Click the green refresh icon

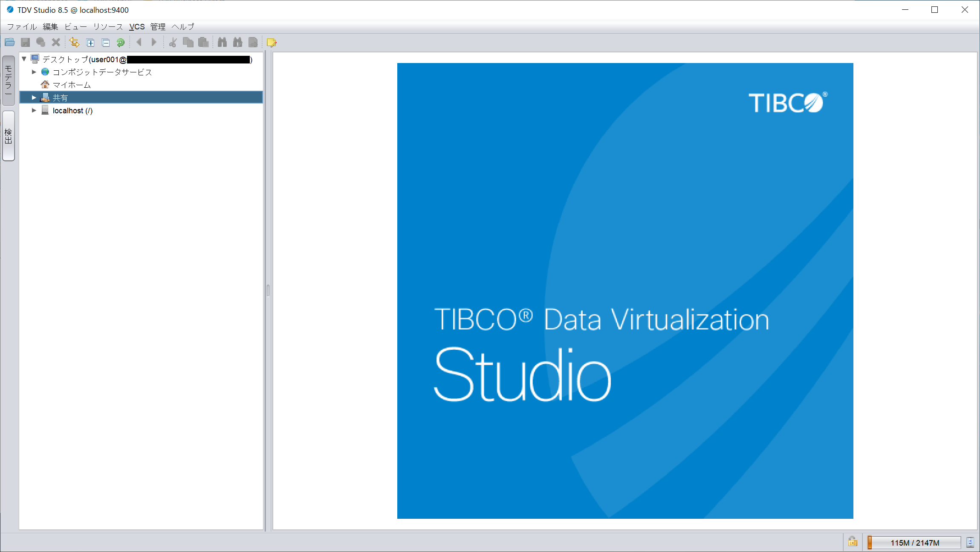click(x=121, y=43)
